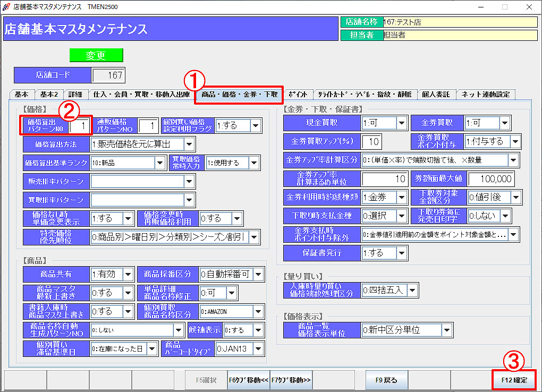
Task: Expand the 価格算出方法 dropdown
Action: [190, 144]
